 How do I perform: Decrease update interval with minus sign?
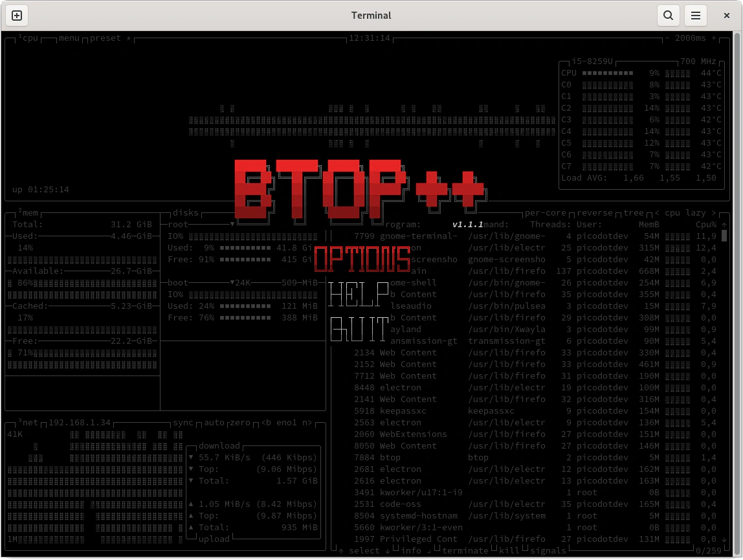667,38
